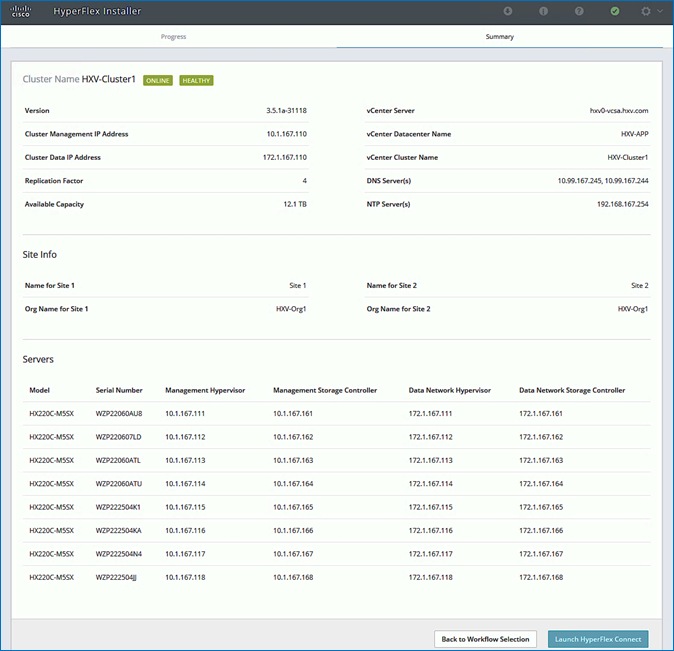The image size is (674, 651).
Task: Select serial number WZP220607LD
Action: (118, 437)
